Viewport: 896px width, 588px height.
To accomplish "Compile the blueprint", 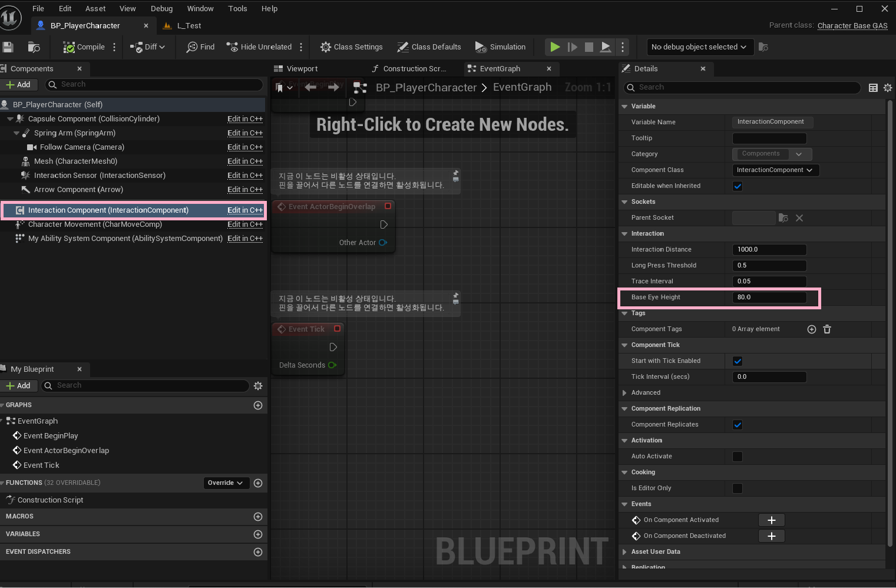I will tap(84, 47).
